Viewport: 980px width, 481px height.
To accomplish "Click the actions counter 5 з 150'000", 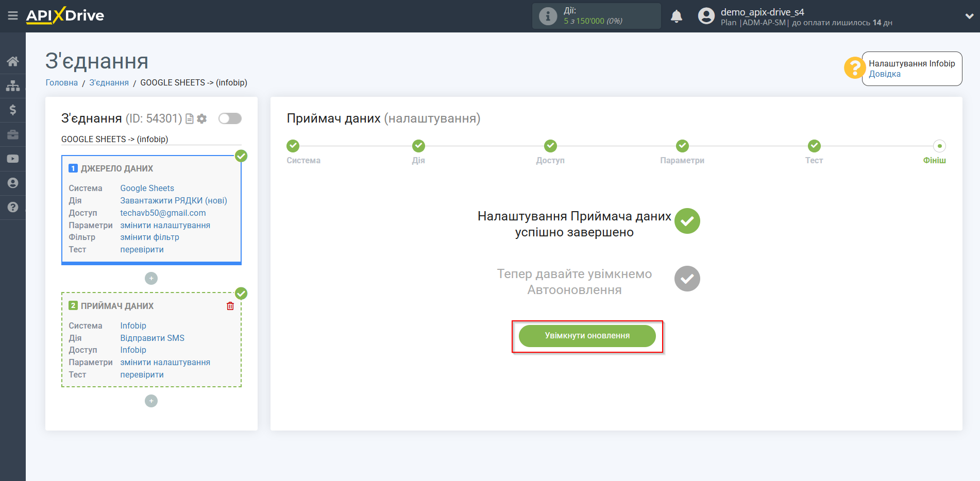I will [x=593, y=21].
